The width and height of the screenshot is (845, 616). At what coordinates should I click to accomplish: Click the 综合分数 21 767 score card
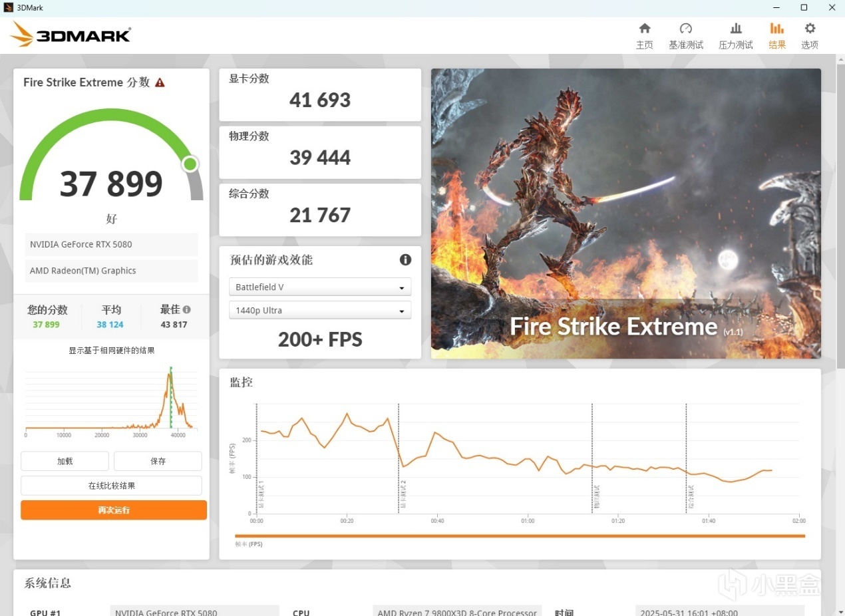320,210
